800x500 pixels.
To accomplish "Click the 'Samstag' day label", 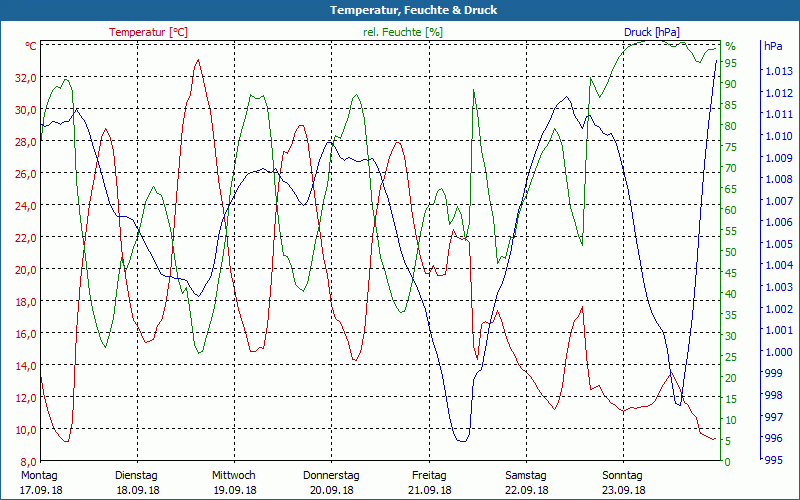I will pos(526,475).
